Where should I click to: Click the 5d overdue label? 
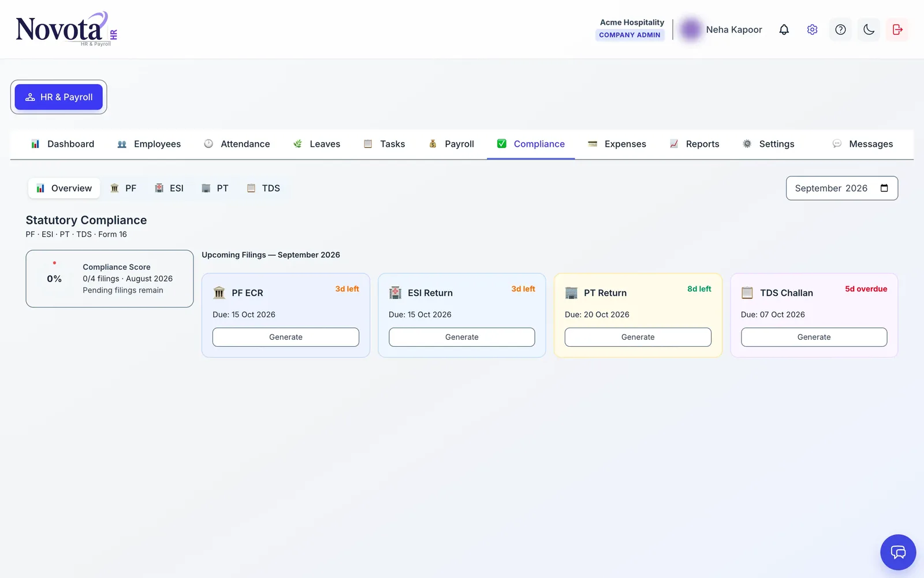click(x=866, y=289)
